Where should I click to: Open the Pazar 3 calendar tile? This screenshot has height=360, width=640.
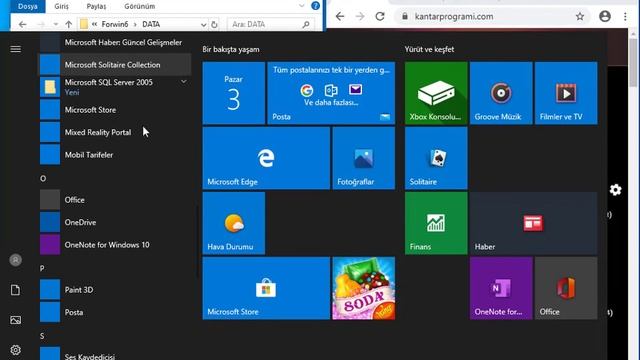click(x=233, y=93)
